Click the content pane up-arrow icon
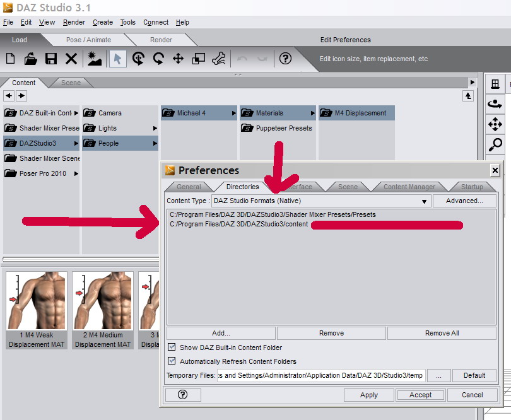 [x=468, y=96]
